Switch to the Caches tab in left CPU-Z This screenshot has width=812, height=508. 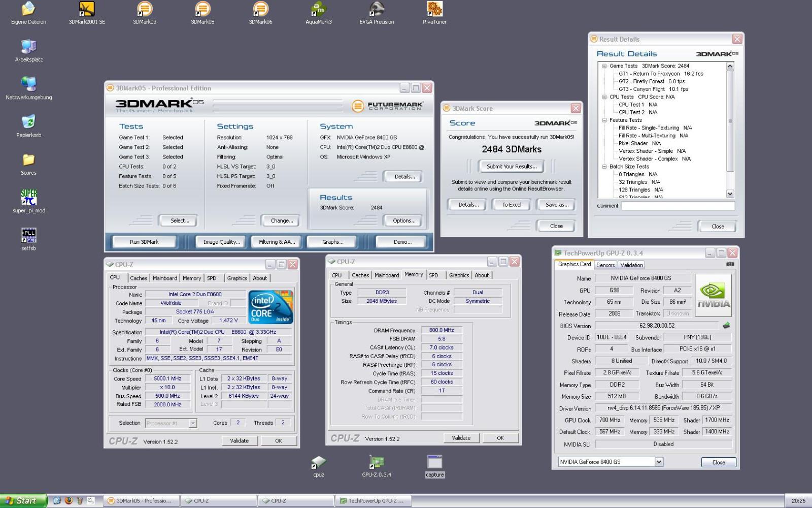(138, 278)
